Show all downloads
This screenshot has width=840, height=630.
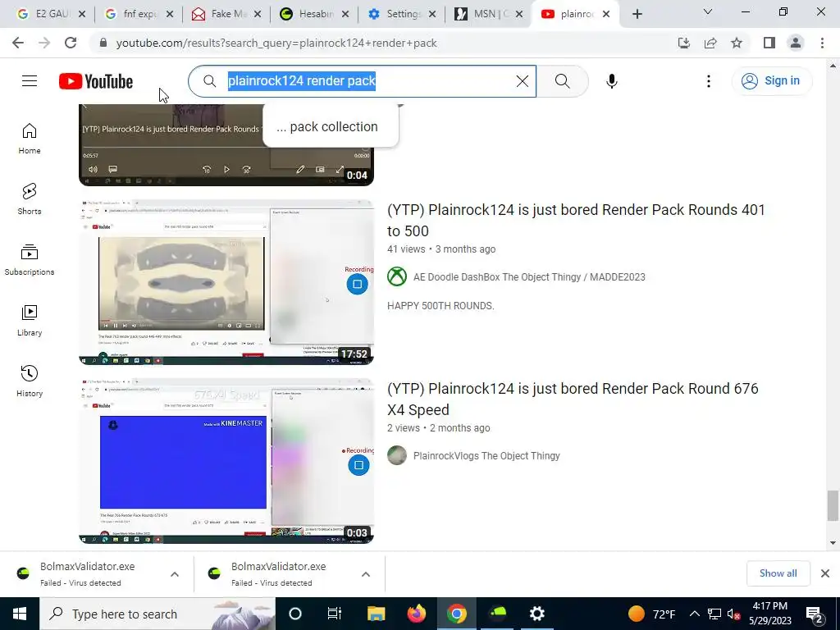pyautogui.click(x=778, y=573)
